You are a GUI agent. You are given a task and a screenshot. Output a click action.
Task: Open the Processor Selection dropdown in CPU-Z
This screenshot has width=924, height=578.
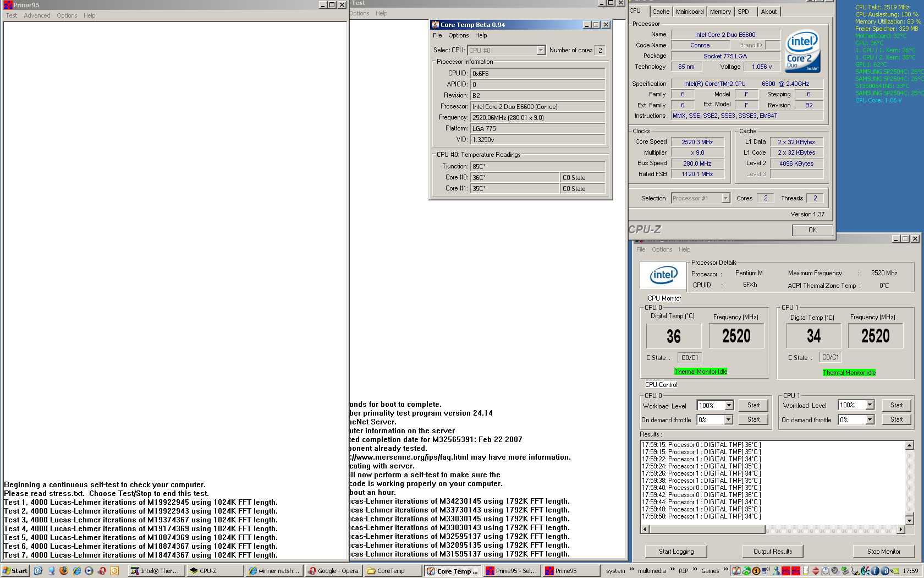click(x=725, y=198)
